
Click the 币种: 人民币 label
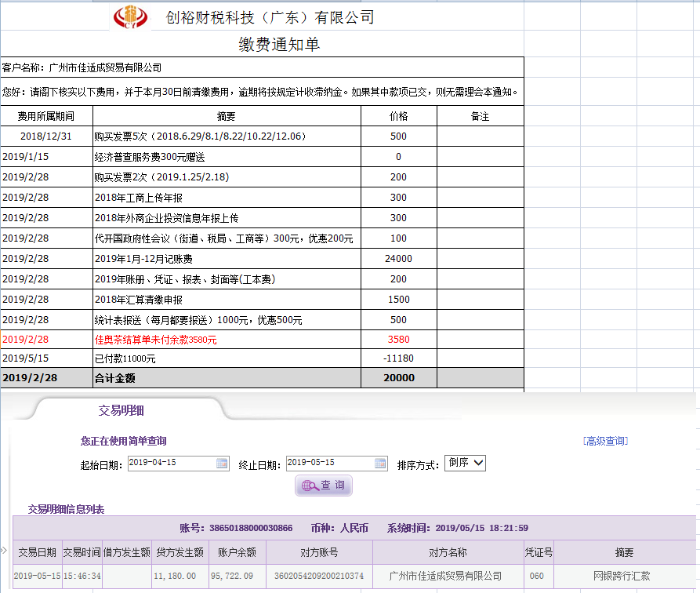point(339,528)
